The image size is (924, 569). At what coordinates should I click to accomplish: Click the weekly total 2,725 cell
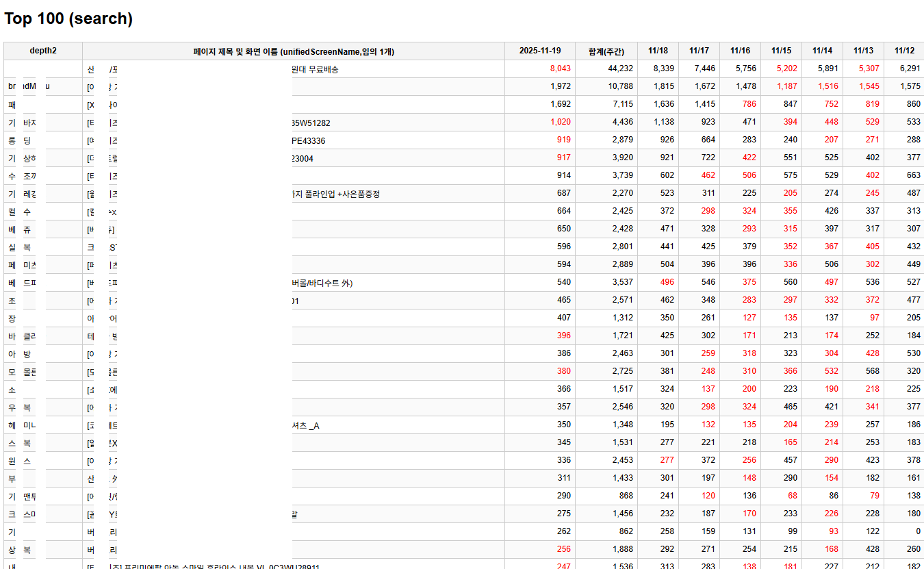tap(606, 372)
